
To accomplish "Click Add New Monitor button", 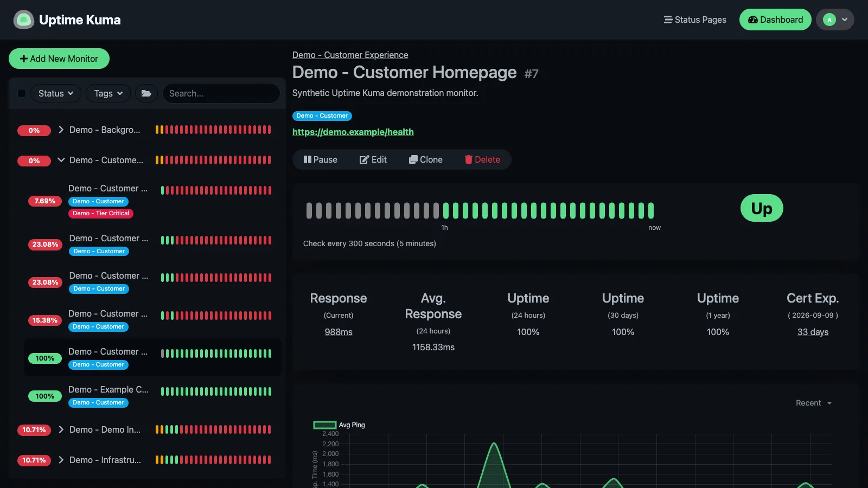I will tap(59, 59).
